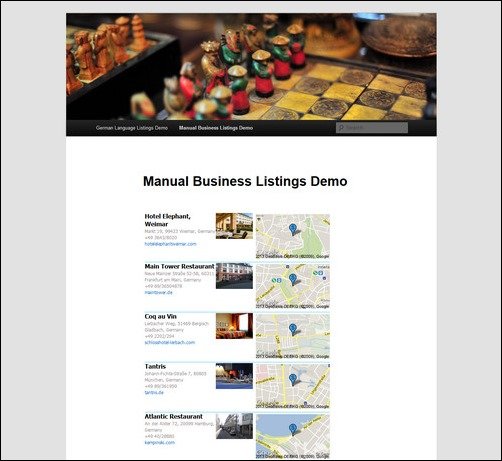Visit the kempinski.com website link
The width and height of the screenshot is (502, 461).
[x=159, y=442]
